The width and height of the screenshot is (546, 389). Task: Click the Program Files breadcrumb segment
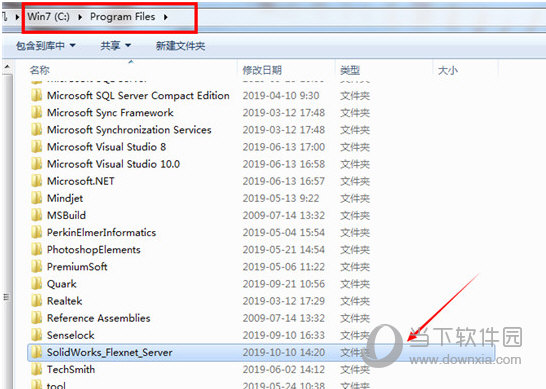tap(123, 17)
